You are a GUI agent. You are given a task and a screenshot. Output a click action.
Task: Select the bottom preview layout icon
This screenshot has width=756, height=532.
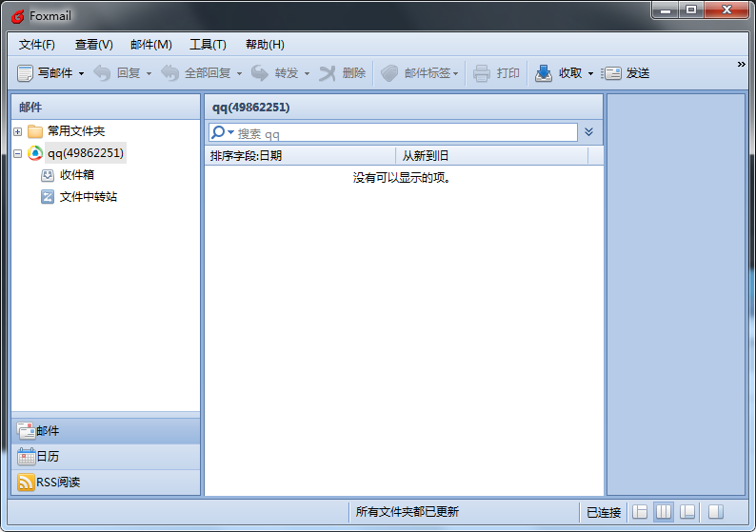pyautogui.click(x=687, y=511)
